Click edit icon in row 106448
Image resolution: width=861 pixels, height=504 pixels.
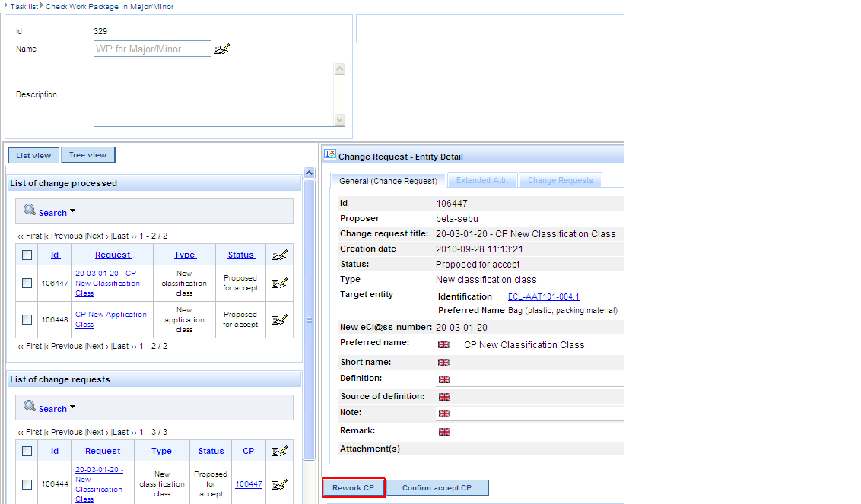pyautogui.click(x=279, y=320)
